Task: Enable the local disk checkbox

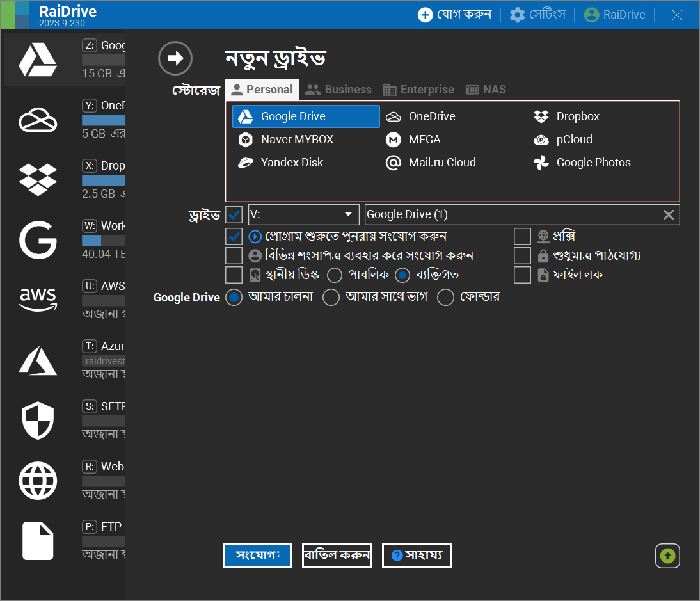Action: (x=234, y=275)
